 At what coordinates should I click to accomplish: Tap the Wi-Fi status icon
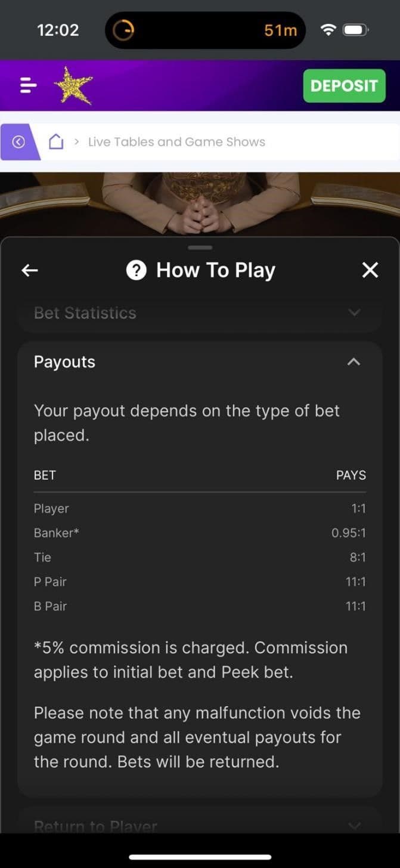pos(328,30)
